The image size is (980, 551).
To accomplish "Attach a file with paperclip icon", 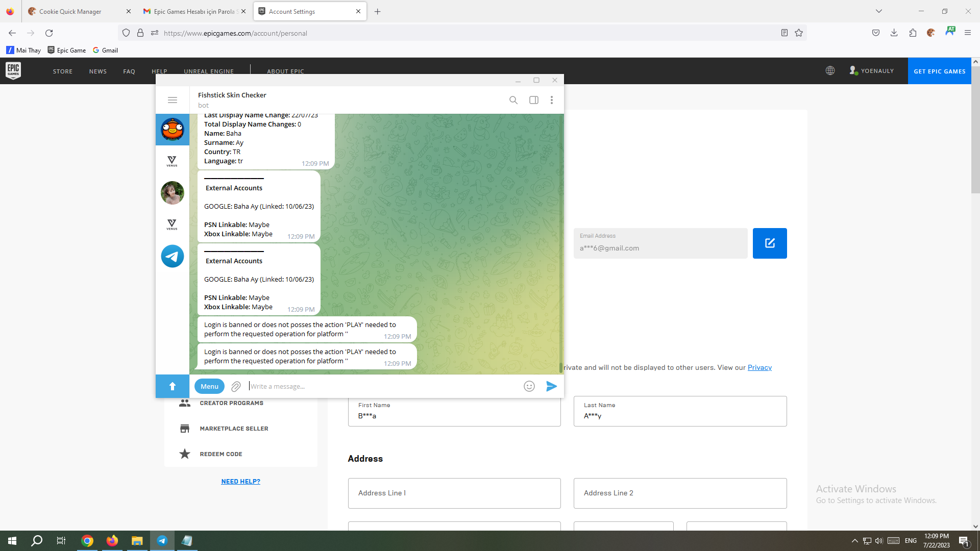I will [236, 386].
